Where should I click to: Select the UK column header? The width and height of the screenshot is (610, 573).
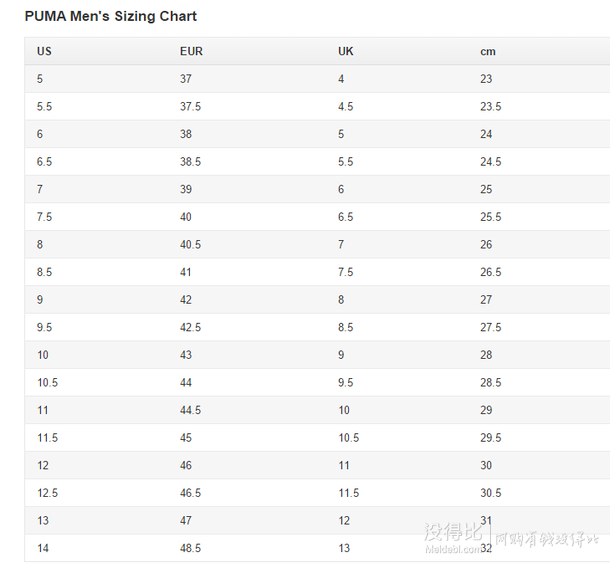click(346, 51)
